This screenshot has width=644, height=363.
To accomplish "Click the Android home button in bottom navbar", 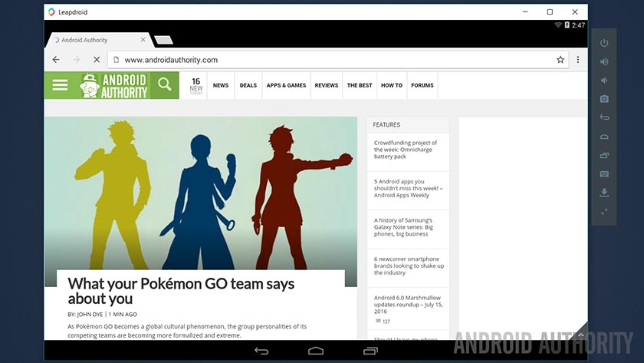I will 316,351.
